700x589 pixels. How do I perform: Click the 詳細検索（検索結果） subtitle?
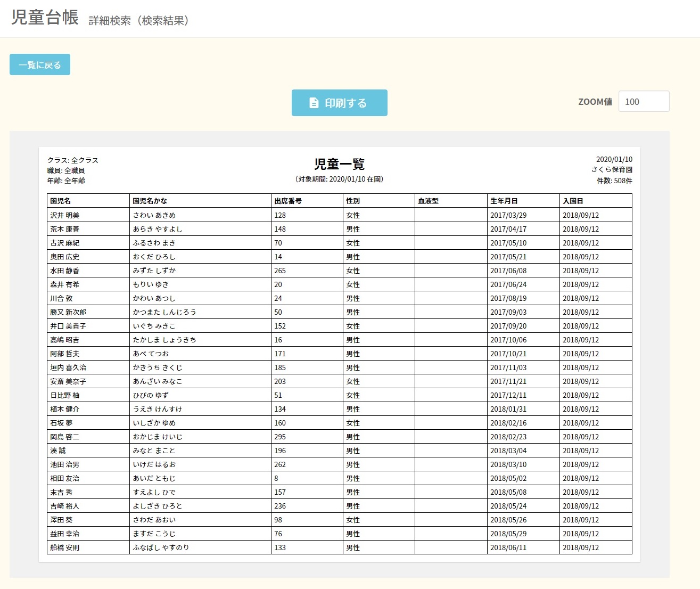pyautogui.click(x=139, y=20)
